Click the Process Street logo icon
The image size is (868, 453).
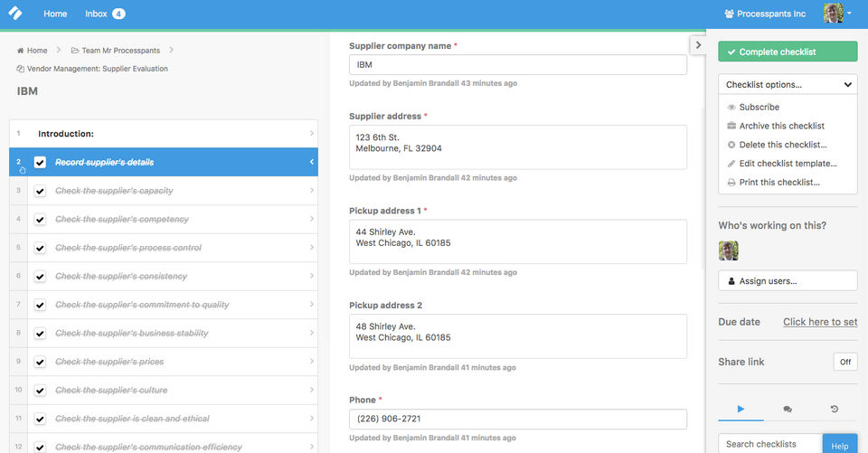click(15, 14)
